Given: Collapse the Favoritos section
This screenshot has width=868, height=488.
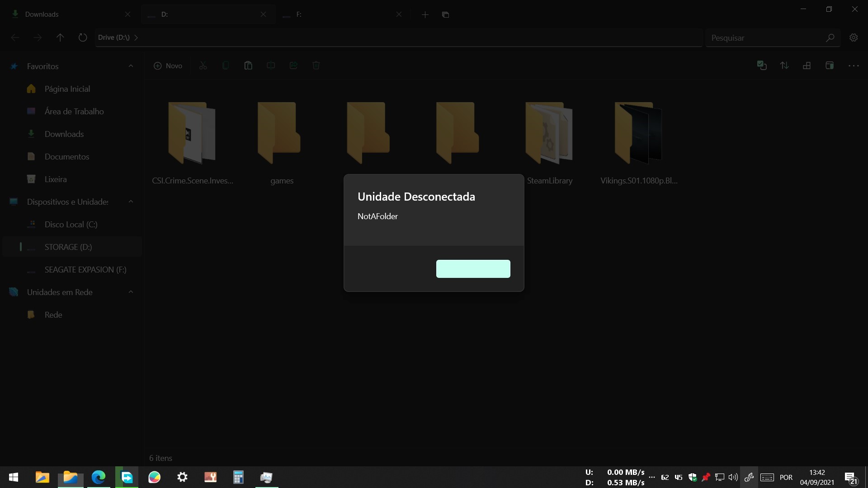Looking at the screenshot, I should click(x=131, y=66).
